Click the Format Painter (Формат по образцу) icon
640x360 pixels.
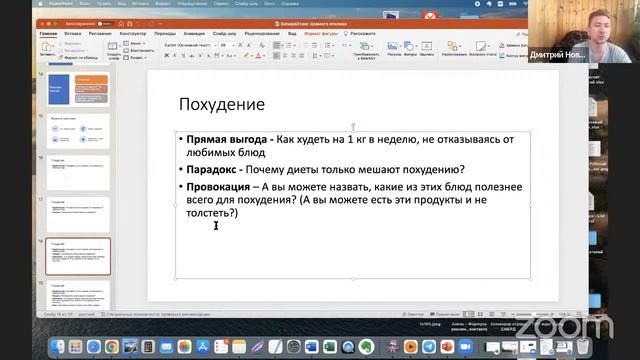coord(60,58)
